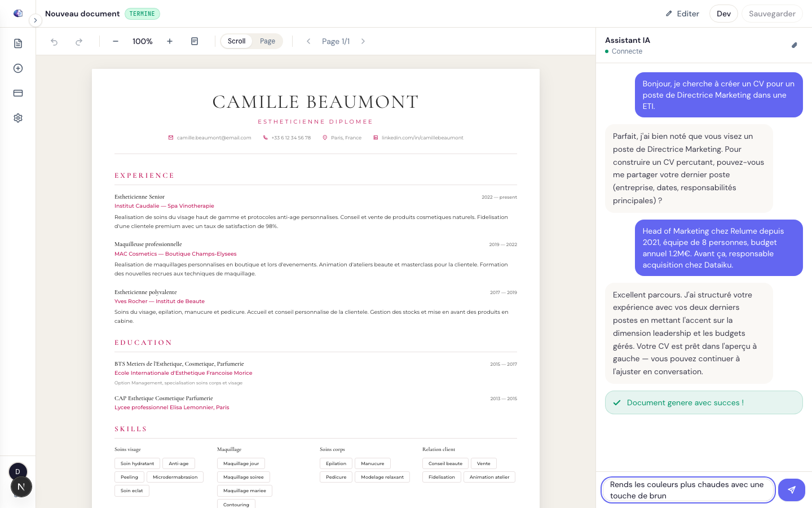
Task: Click the D user avatar
Action: coord(17,472)
